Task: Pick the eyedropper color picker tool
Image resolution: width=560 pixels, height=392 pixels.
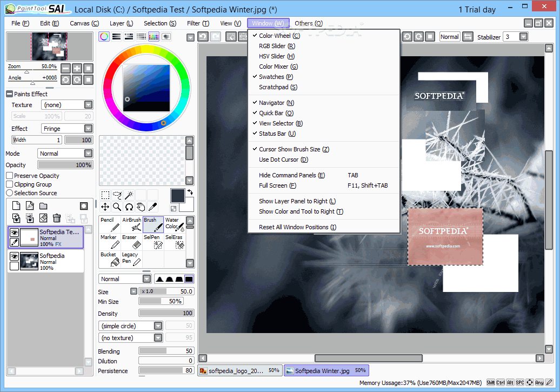Action: tap(152, 207)
